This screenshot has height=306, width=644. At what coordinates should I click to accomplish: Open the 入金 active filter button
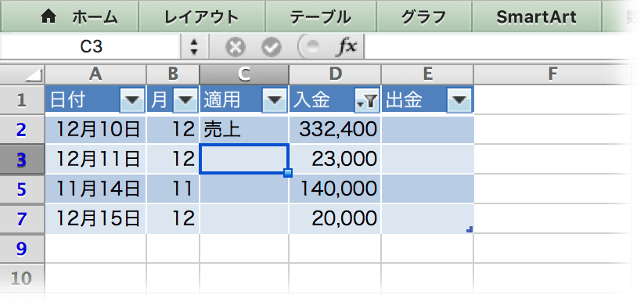366,99
